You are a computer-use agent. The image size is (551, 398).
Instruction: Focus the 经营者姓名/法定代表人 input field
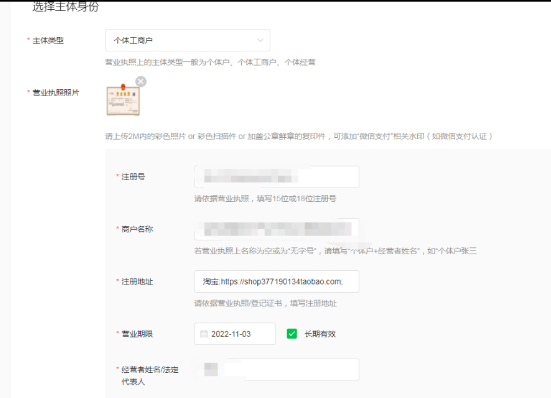click(277, 369)
